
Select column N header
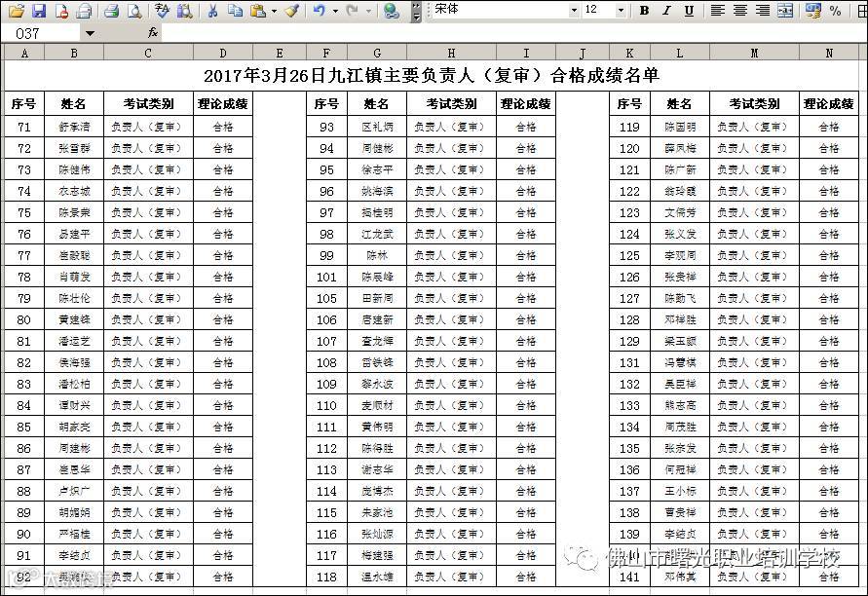click(x=829, y=54)
